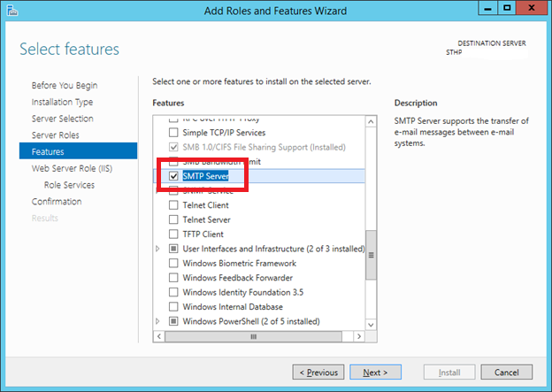
Task: Check Windows Internal Database checkbox
Action: 173,306
